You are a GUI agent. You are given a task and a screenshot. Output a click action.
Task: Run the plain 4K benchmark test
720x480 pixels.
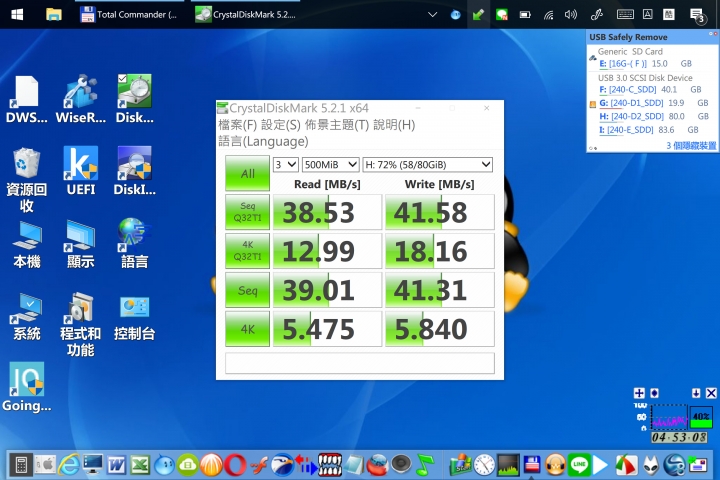(x=247, y=329)
